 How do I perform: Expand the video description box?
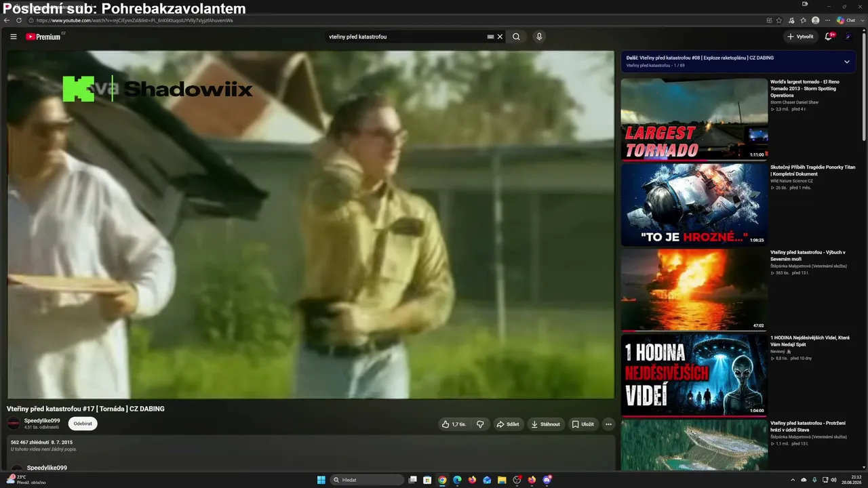[x=311, y=452]
